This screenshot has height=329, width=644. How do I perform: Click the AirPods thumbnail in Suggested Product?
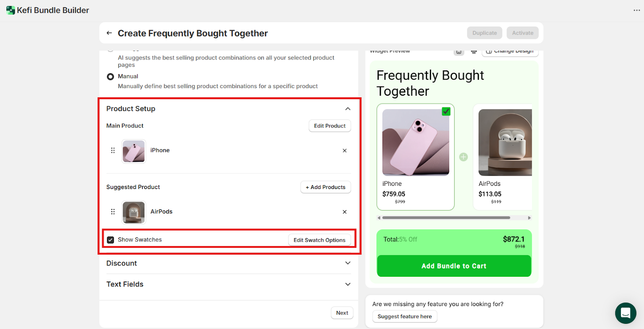click(x=134, y=212)
